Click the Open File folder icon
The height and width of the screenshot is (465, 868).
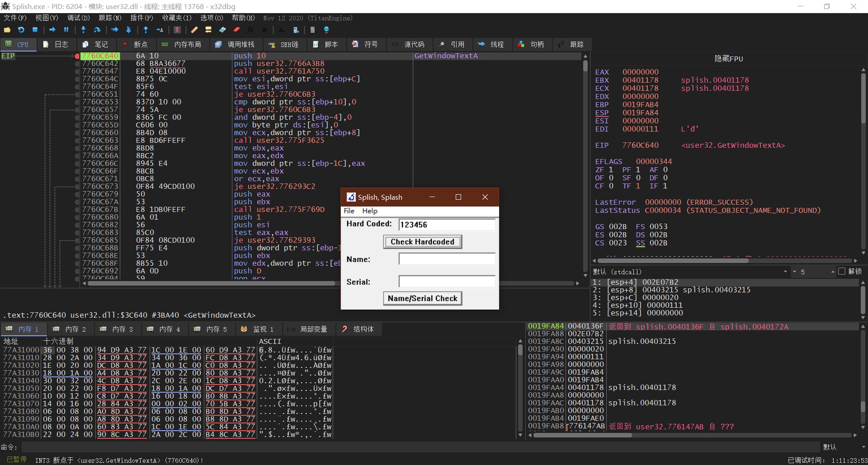pos(7,30)
